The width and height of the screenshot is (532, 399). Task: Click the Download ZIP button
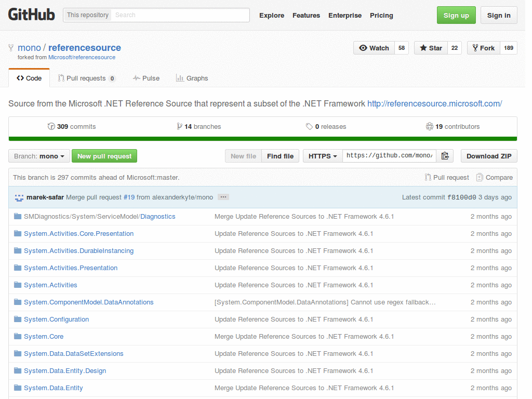(488, 156)
